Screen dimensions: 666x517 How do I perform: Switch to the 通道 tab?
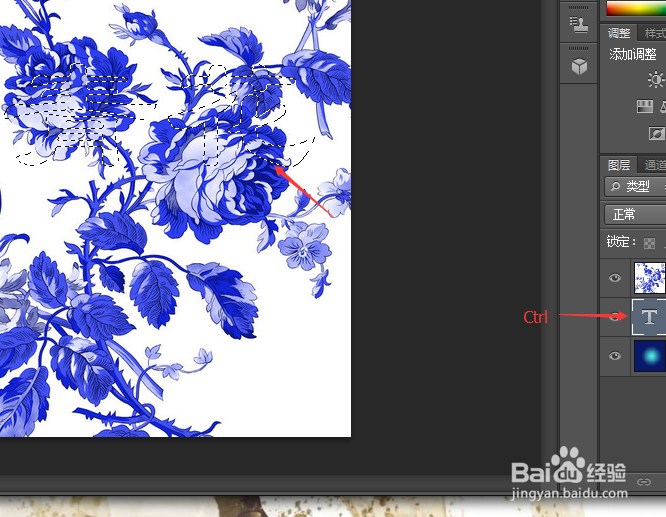(655, 165)
